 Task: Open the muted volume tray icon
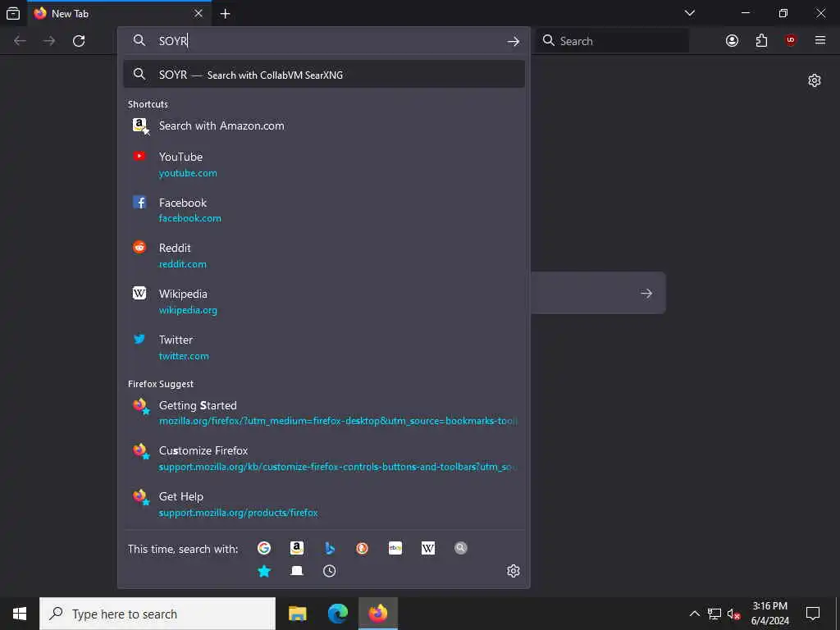pos(734,614)
